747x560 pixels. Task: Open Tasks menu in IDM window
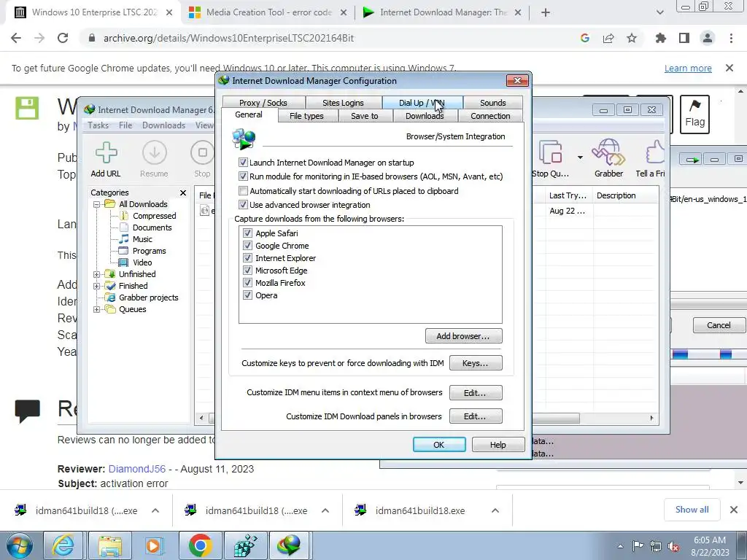coord(98,125)
